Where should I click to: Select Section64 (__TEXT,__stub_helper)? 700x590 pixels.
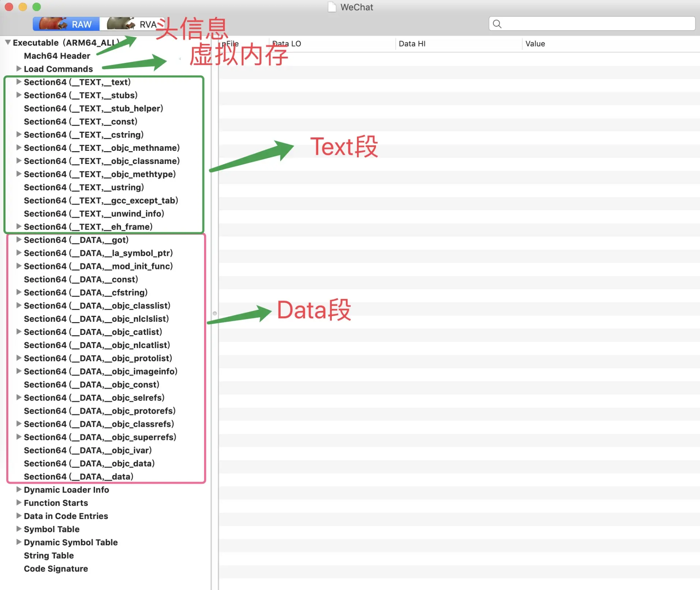94,108
